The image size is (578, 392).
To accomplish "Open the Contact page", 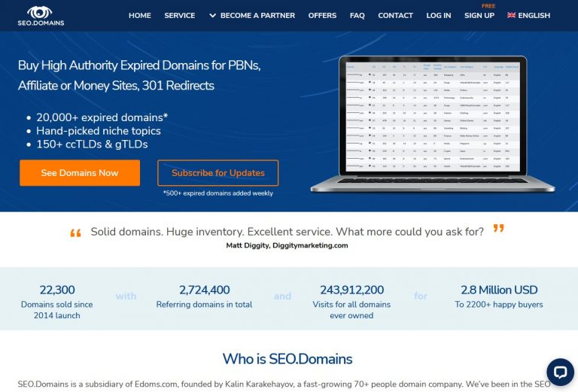I will click(395, 15).
